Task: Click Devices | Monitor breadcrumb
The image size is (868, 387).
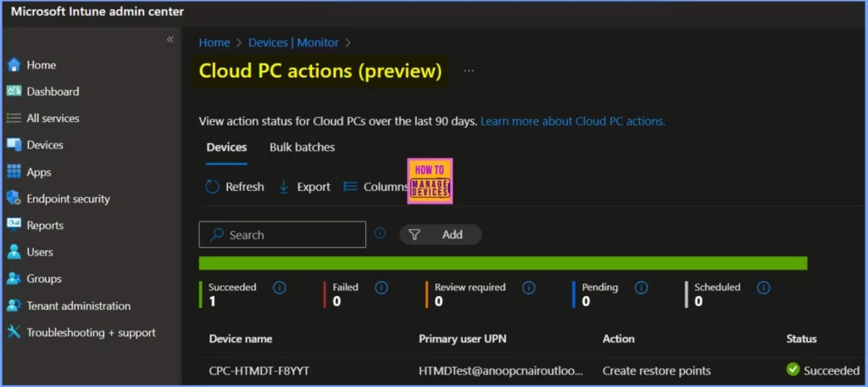Action: point(293,42)
